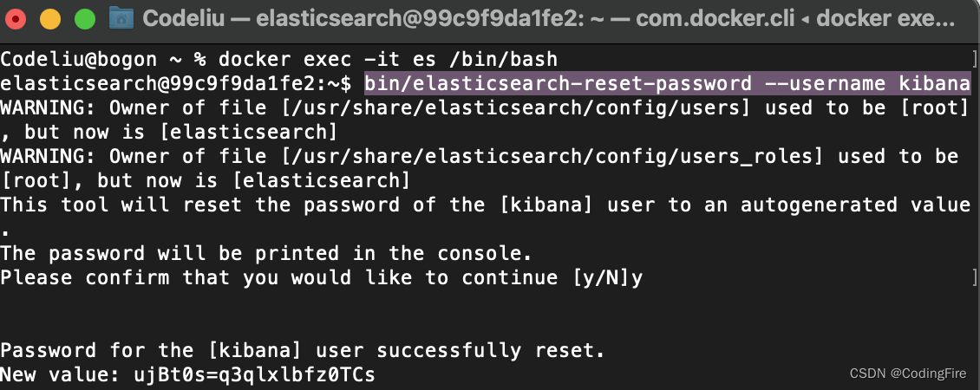Image resolution: width=980 pixels, height=390 pixels.
Task: Click the CSDN @CodingFire watermark
Action: (908, 374)
